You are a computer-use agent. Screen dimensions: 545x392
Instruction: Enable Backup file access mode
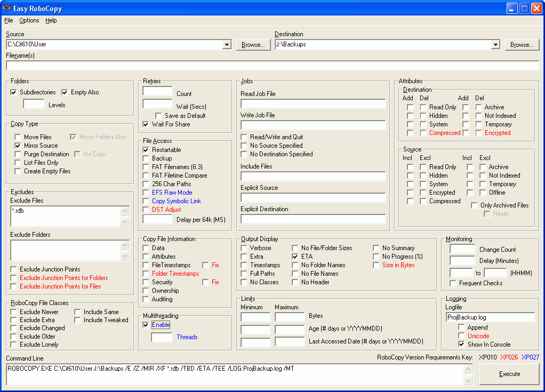click(146, 158)
